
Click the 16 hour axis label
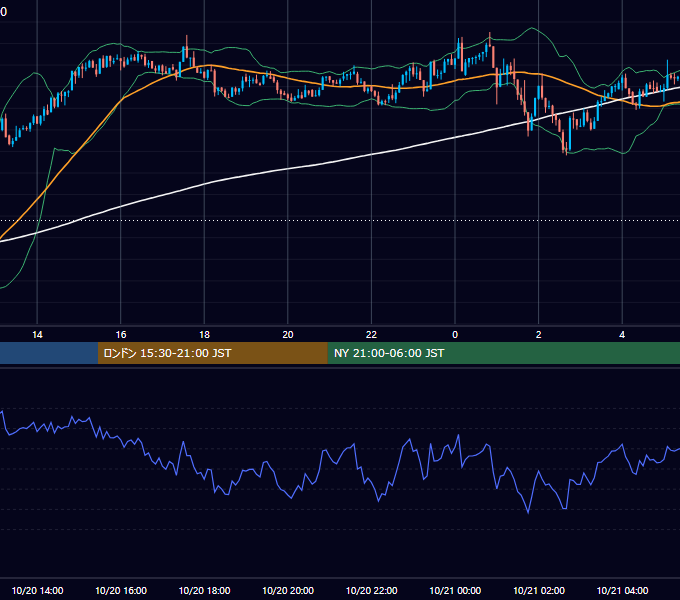click(121, 335)
